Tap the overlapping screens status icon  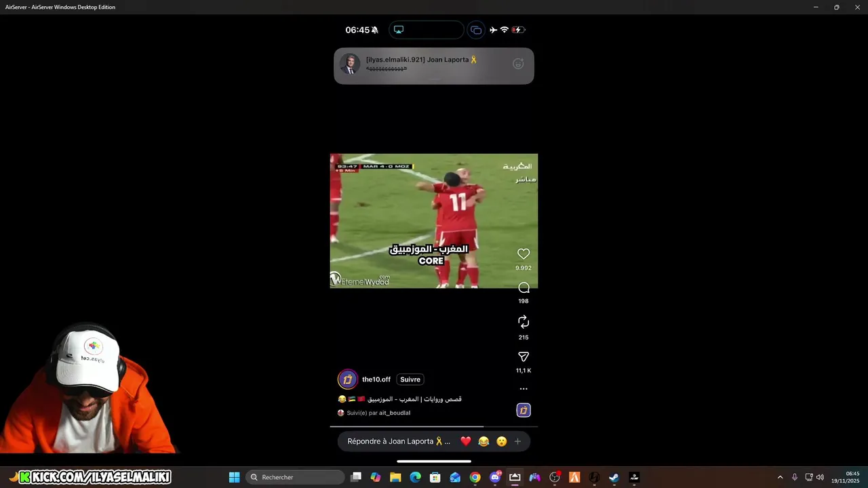coord(476,30)
